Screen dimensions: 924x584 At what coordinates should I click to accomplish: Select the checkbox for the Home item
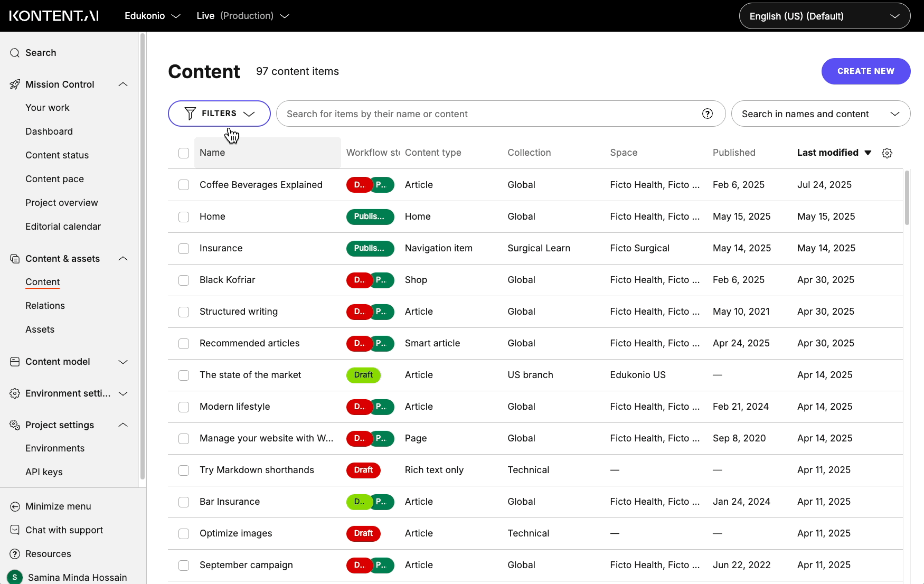[183, 216]
